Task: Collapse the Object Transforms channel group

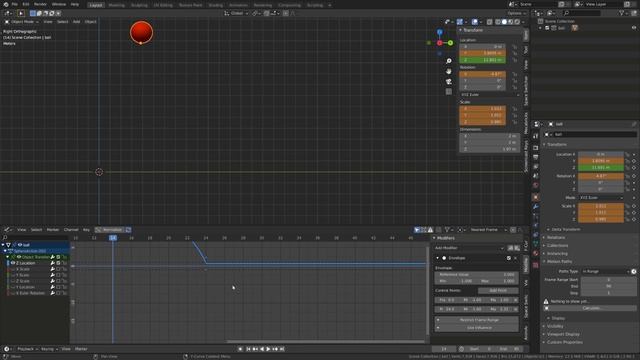Action: (x=8, y=257)
